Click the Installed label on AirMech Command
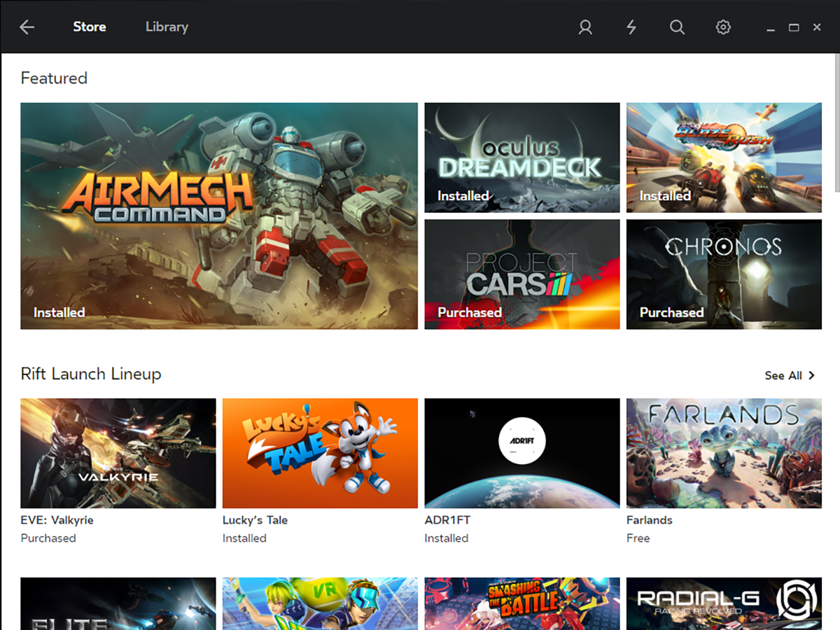The width and height of the screenshot is (840, 630). pyautogui.click(x=59, y=313)
